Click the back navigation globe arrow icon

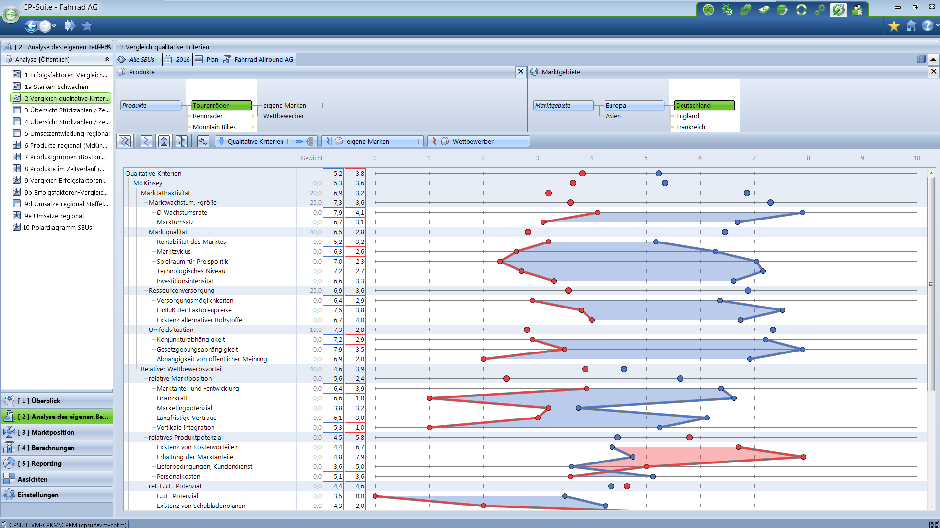tap(31, 26)
